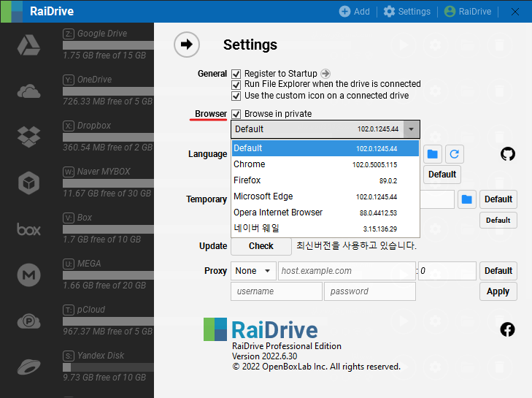Select the Google Drive triangle icon
532x398 pixels.
point(29,45)
